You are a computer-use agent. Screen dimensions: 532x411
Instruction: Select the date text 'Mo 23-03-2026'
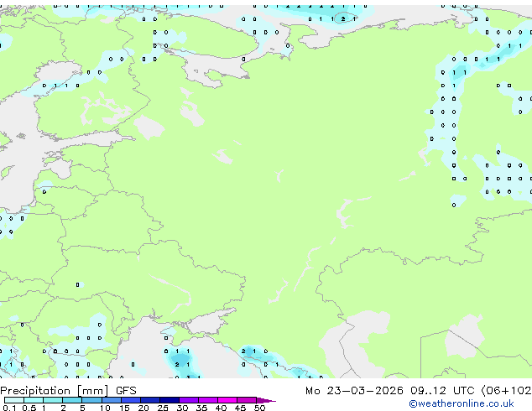point(354,391)
